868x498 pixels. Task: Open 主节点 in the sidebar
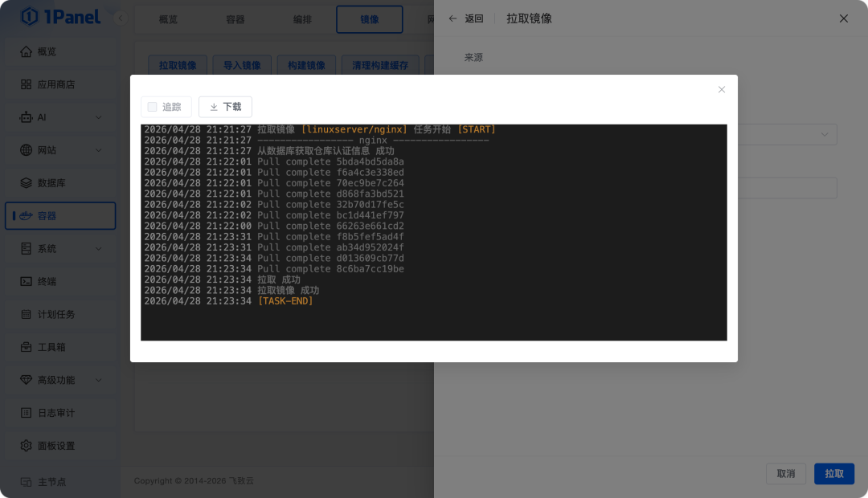click(60, 482)
